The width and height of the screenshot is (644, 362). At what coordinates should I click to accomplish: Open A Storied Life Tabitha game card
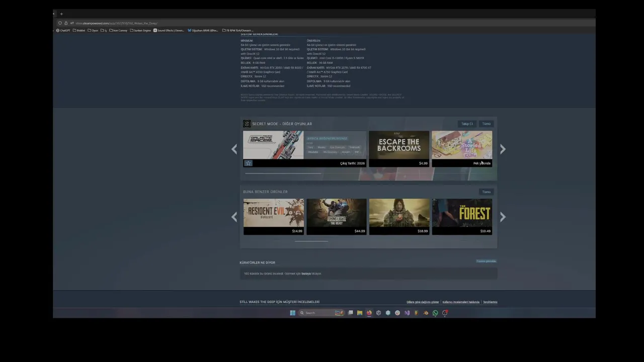coord(462,149)
